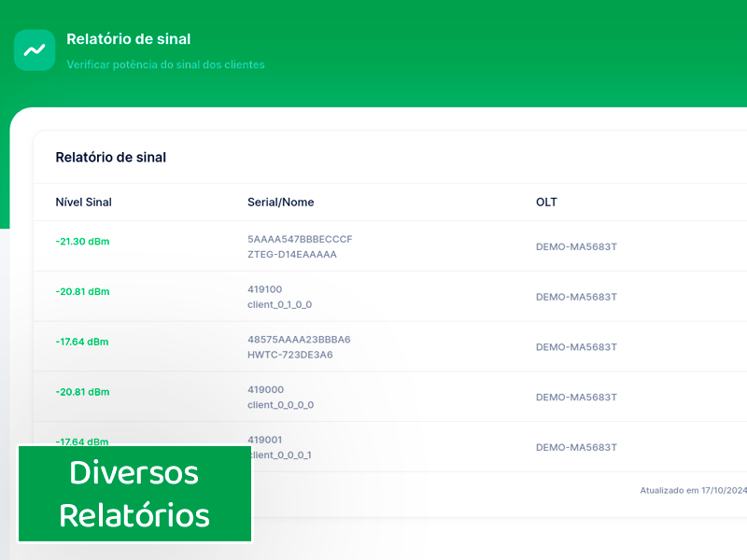Click the signal report chart icon
The width and height of the screenshot is (747, 560).
click(x=35, y=50)
